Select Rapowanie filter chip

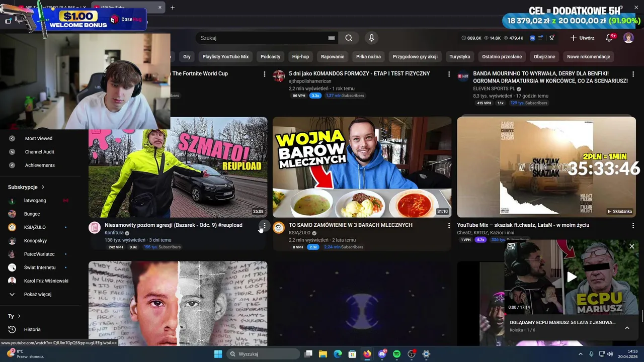[333, 57]
